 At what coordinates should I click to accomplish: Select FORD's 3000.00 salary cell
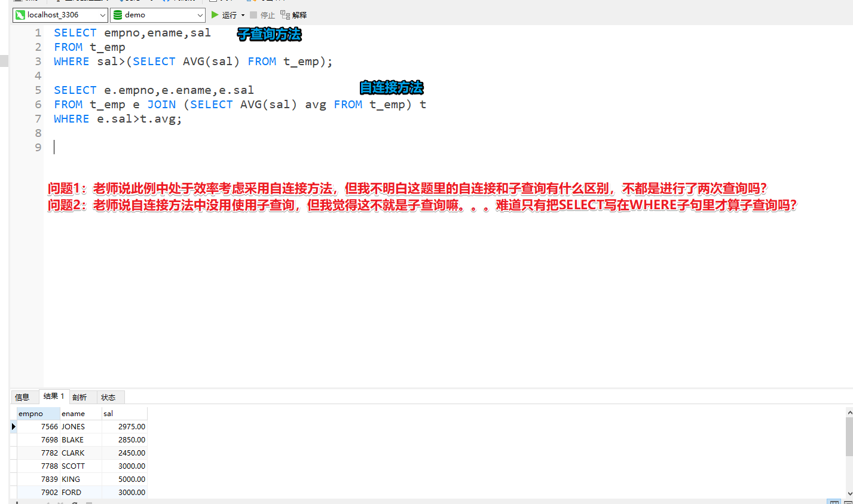tap(124, 492)
